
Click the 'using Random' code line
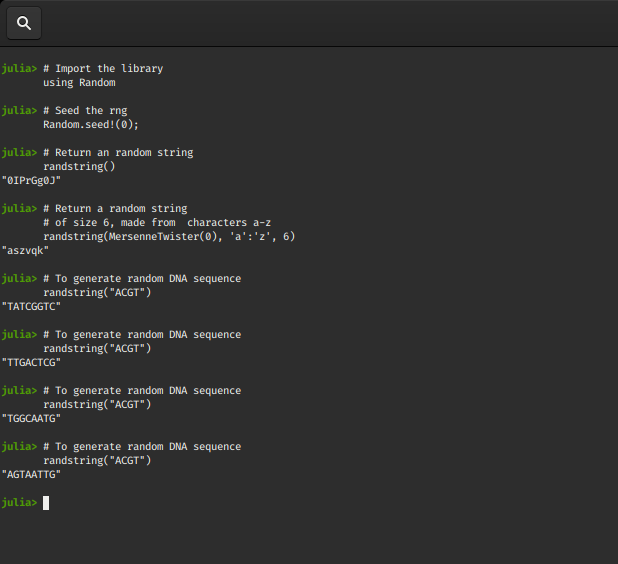point(79,83)
